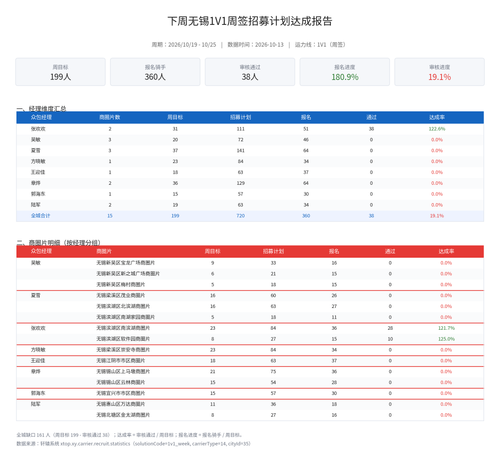The height and width of the screenshot is (450, 500).
Task: Select the 报名骑手 360人 summary card
Action: 155,72
